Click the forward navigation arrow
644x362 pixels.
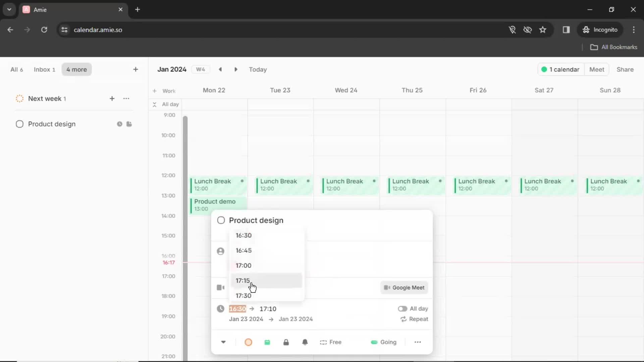coord(236,69)
